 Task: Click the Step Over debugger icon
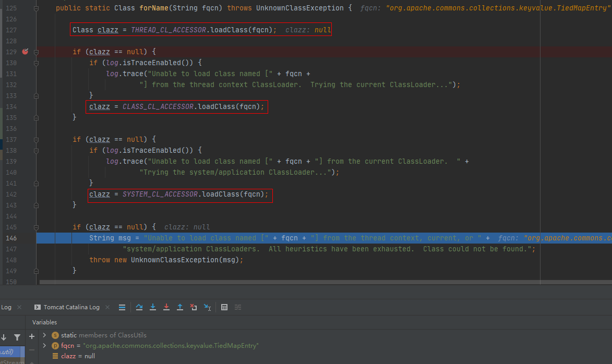139,307
